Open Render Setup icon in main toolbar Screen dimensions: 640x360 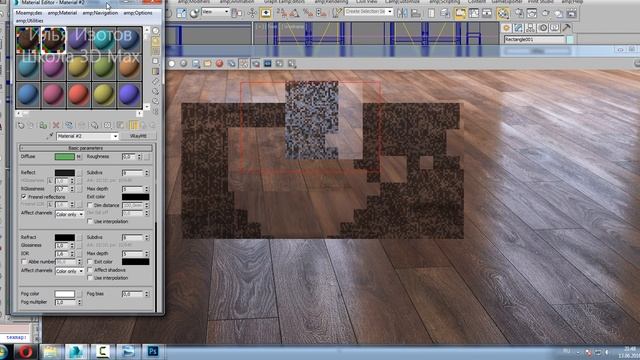click(x=519, y=13)
